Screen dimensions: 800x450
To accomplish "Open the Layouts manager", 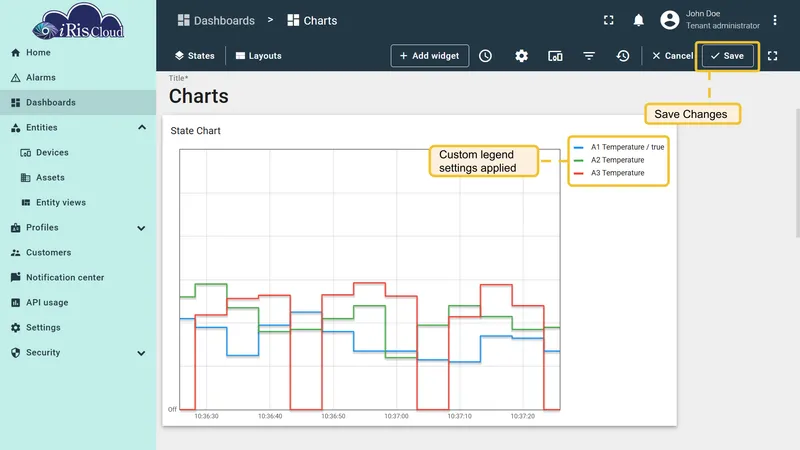I will (x=259, y=56).
